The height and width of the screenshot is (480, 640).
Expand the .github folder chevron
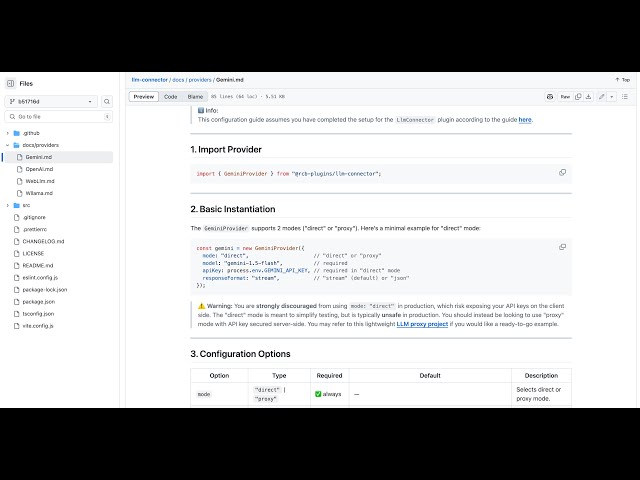pos(8,133)
